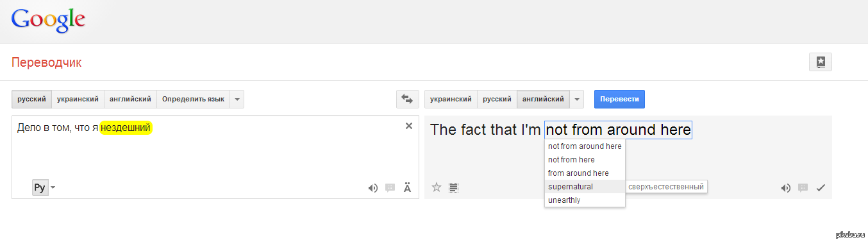
Task: Play source text audio with the speaker icon
Action: point(372,188)
